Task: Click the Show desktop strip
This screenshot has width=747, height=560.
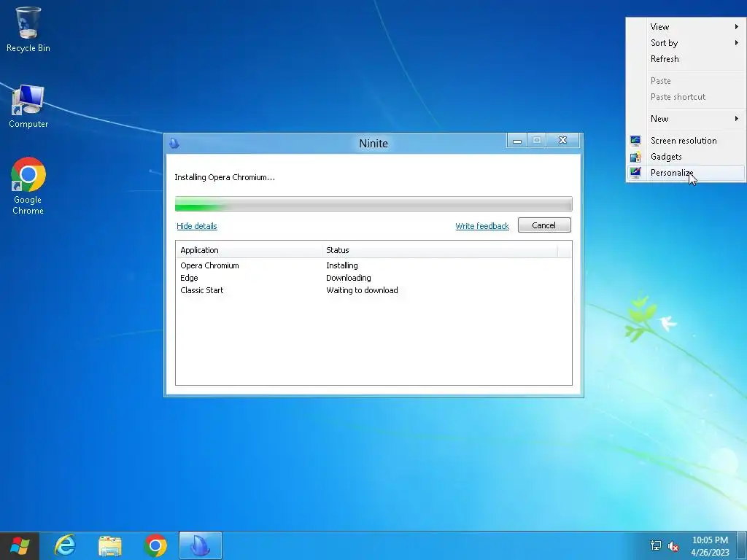Action: click(x=742, y=545)
